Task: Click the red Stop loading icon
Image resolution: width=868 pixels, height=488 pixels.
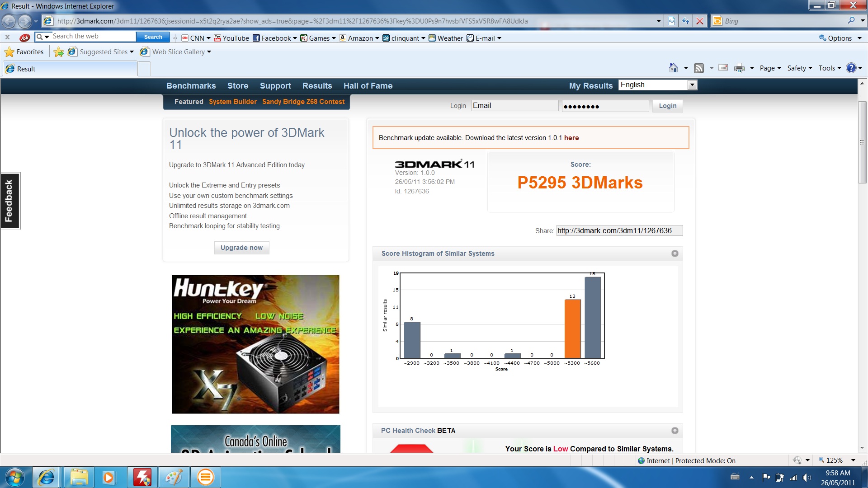Action: [x=700, y=21]
